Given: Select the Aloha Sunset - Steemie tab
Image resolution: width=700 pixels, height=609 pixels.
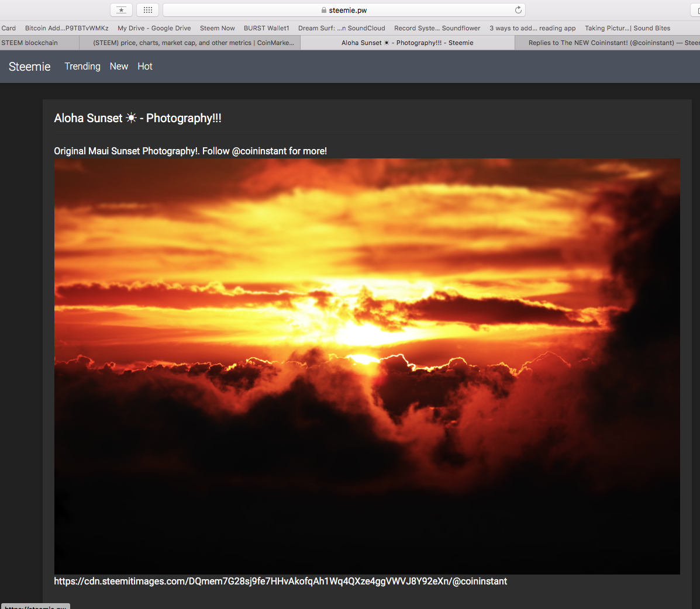Looking at the screenshot, I should point(407,43).
